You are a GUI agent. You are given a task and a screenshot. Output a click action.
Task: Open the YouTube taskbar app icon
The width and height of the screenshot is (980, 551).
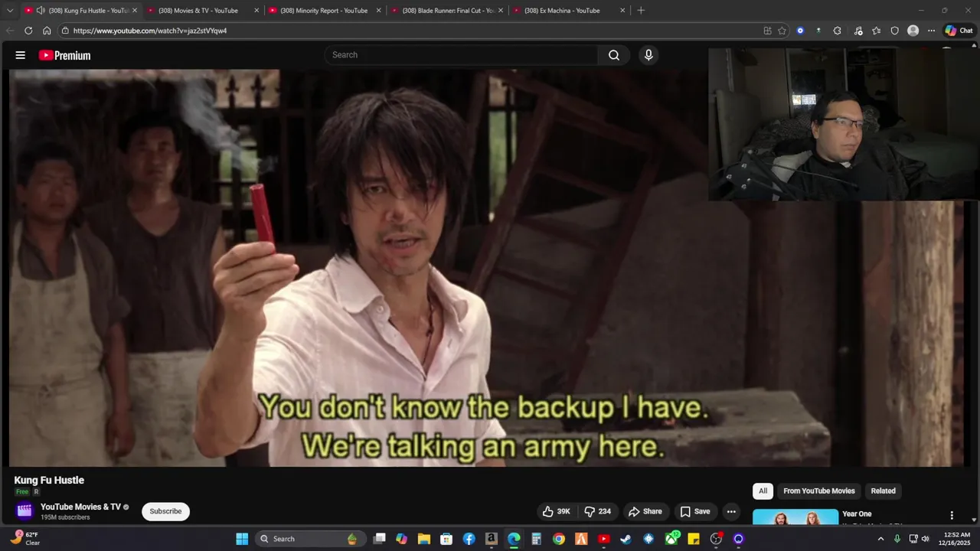(603, 539)
